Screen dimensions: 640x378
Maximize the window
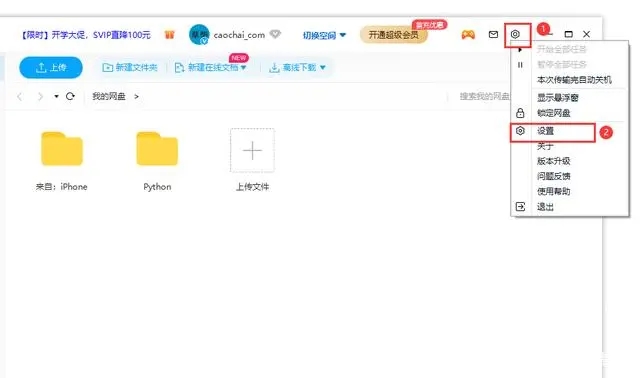coord(569,34)
